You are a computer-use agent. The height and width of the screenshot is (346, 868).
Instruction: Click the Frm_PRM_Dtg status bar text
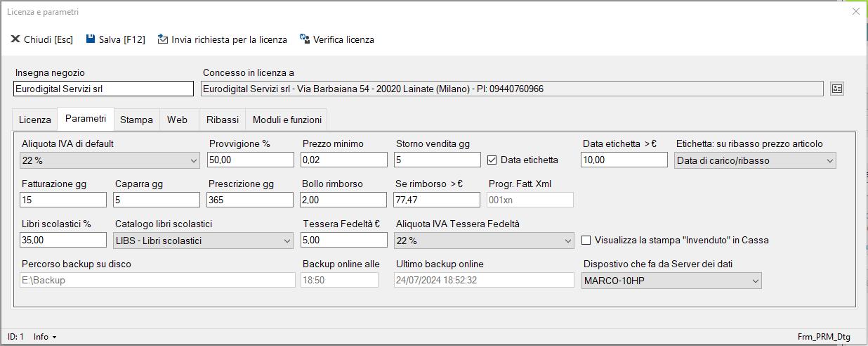[824, 337]
